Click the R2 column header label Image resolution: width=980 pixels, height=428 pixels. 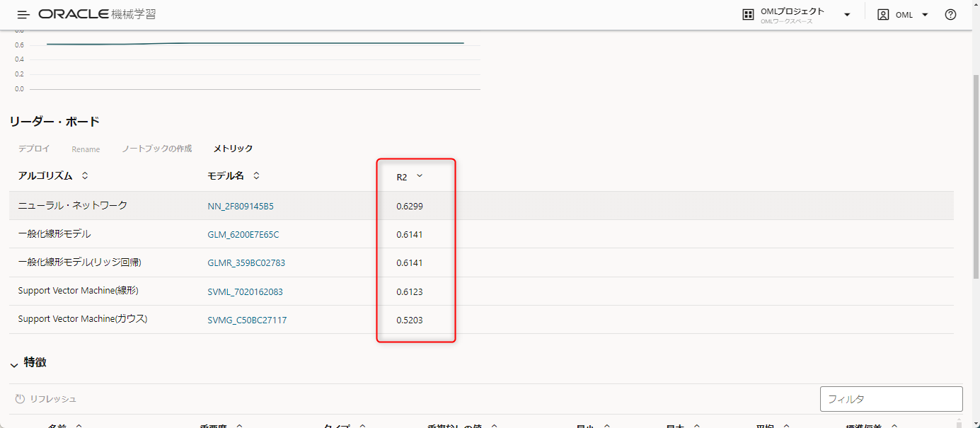pos(402,177)
